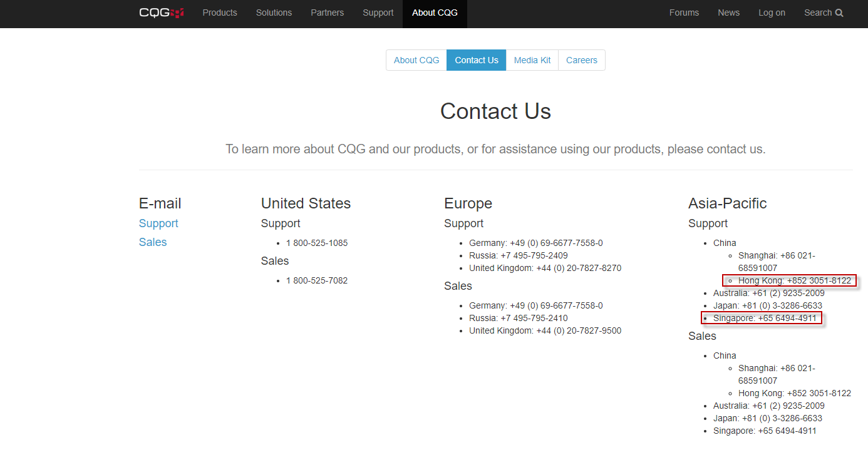This screenshot has height=450, width=868.
Task: Click the CQG logo in the header
Action: 162,13
